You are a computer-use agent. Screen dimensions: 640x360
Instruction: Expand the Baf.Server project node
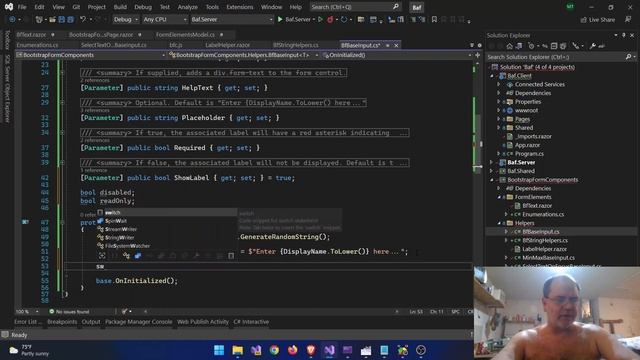[492, 162]
